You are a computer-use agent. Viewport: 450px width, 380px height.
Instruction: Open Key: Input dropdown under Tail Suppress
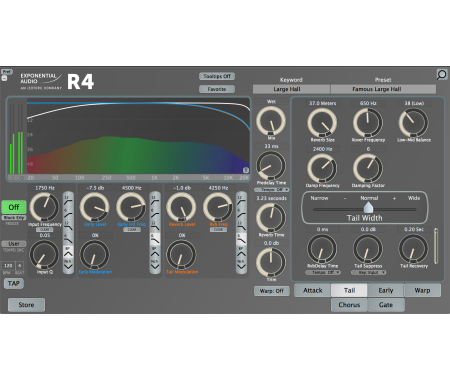click(x=368, y=272)
